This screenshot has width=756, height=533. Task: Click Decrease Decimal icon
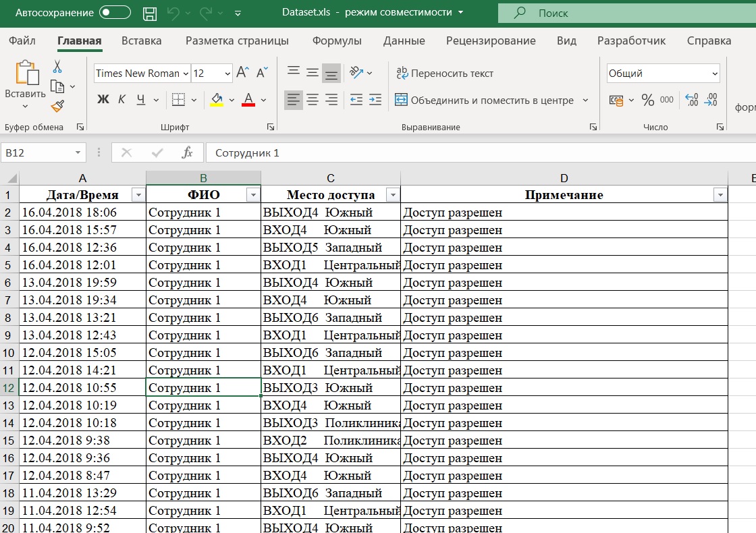point(711,100)
